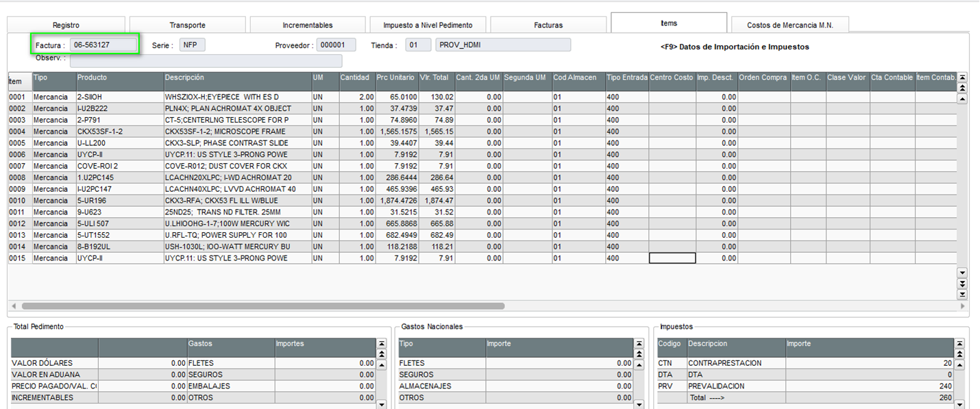Click the Orden Compra column header
Screen dimensions: 980x409
[763, 81]
